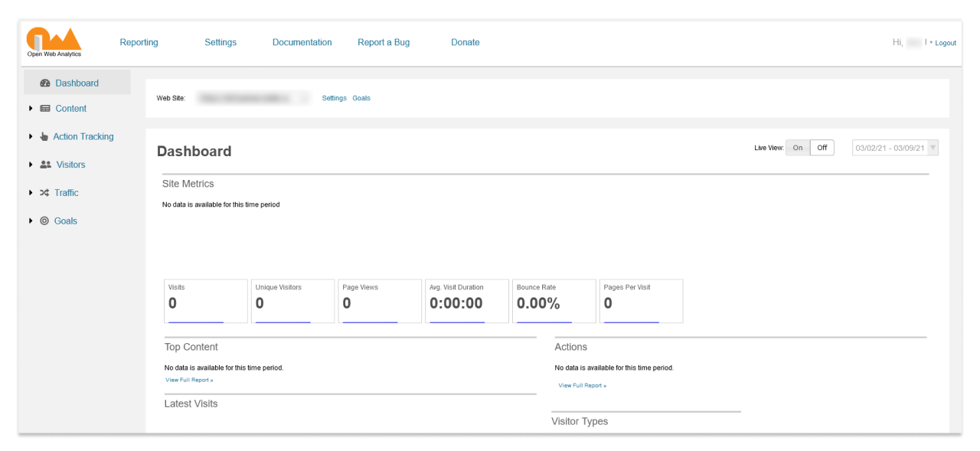
Task: Turn Live View Off
Action: click(x=822, y=148)
